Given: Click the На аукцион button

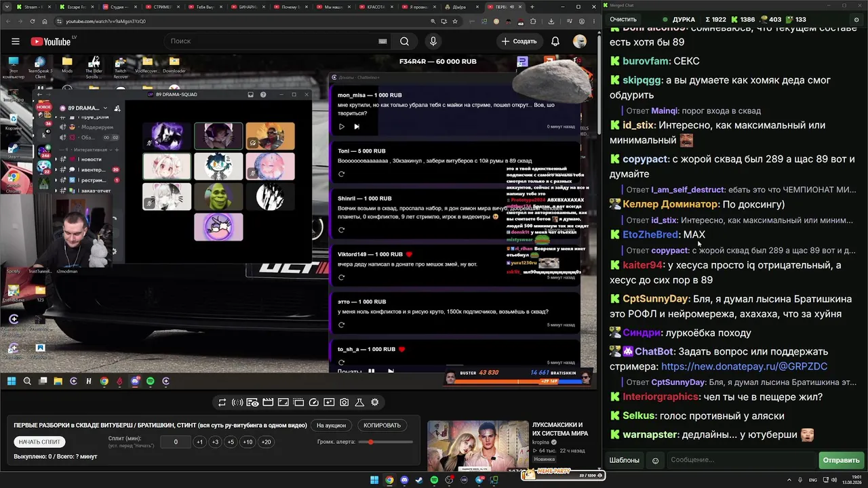Looking at the screenshot, I should tap(331, 426).
